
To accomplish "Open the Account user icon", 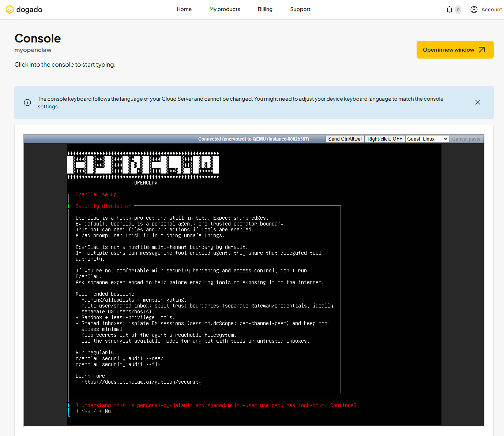I will [474, 10].
